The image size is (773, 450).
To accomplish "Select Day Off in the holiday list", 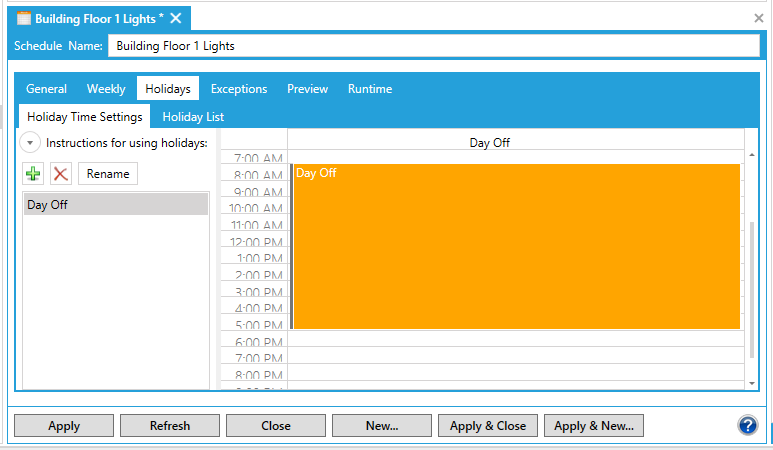I will [x=115, y=205].
